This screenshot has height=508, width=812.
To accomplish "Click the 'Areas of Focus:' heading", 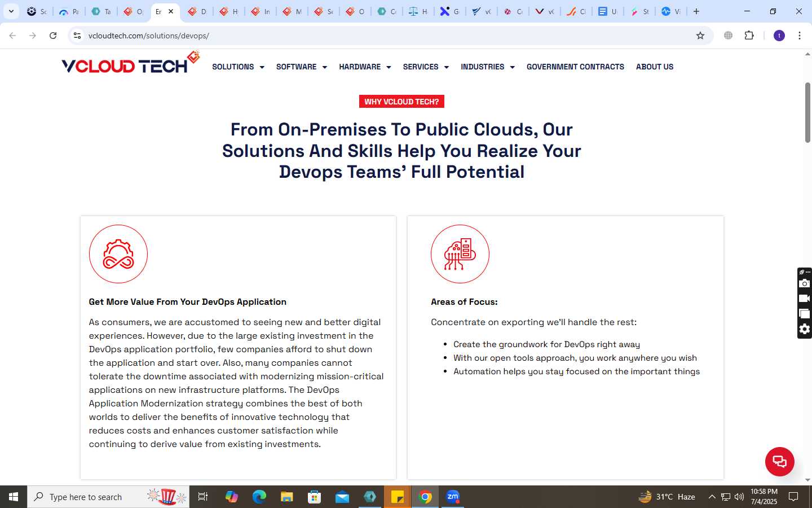I will click(x=464, y=302).
